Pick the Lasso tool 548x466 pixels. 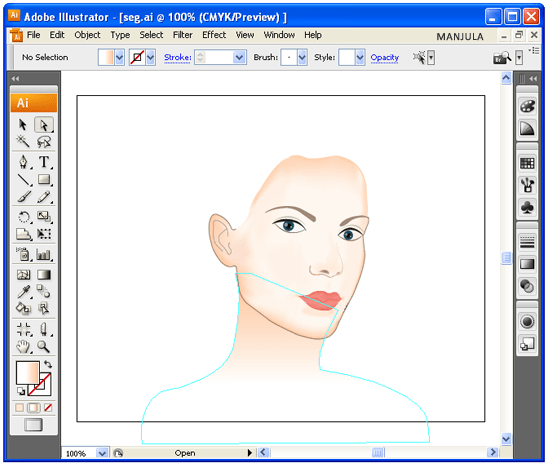[44, 142]
